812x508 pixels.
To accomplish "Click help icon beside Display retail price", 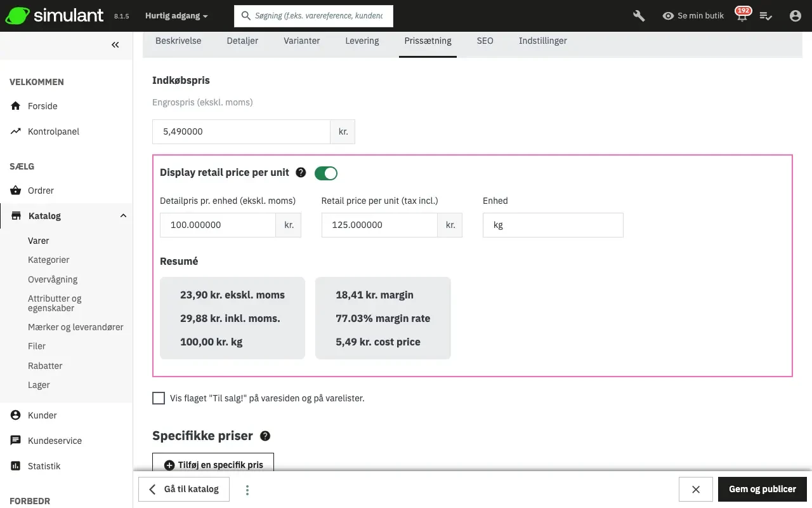I will coord(301,173).
